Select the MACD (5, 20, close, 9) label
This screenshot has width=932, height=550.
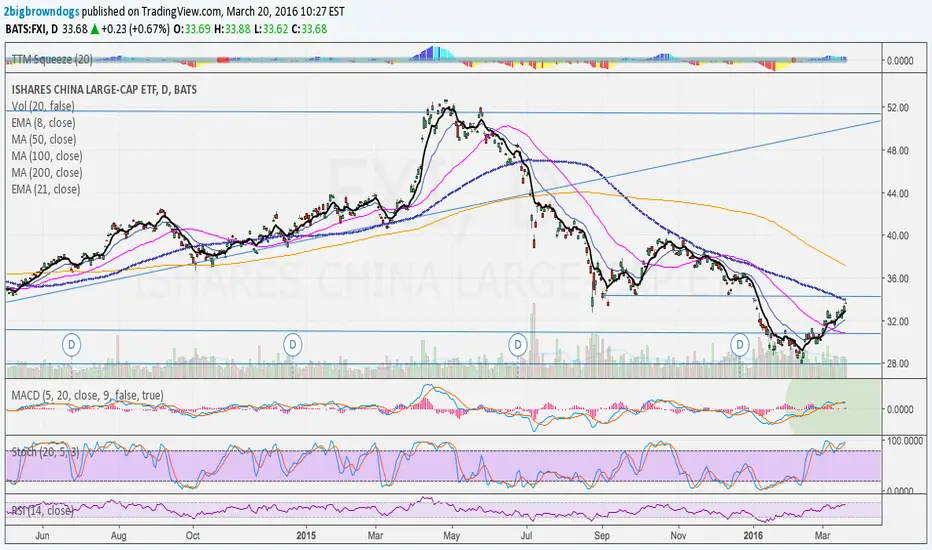(87, 395)
